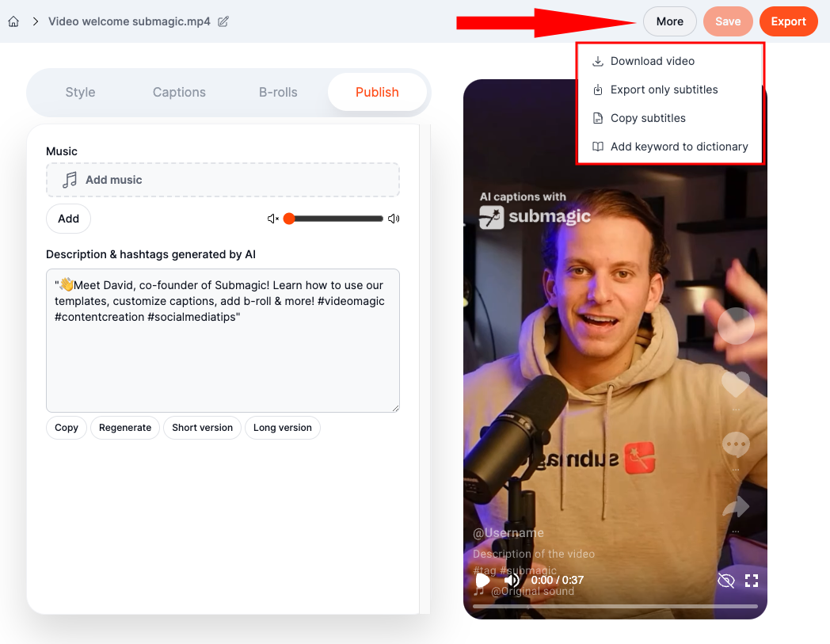Enter fullscreen on the video preview
Viewport: 830px width, 644px height.
752,581
